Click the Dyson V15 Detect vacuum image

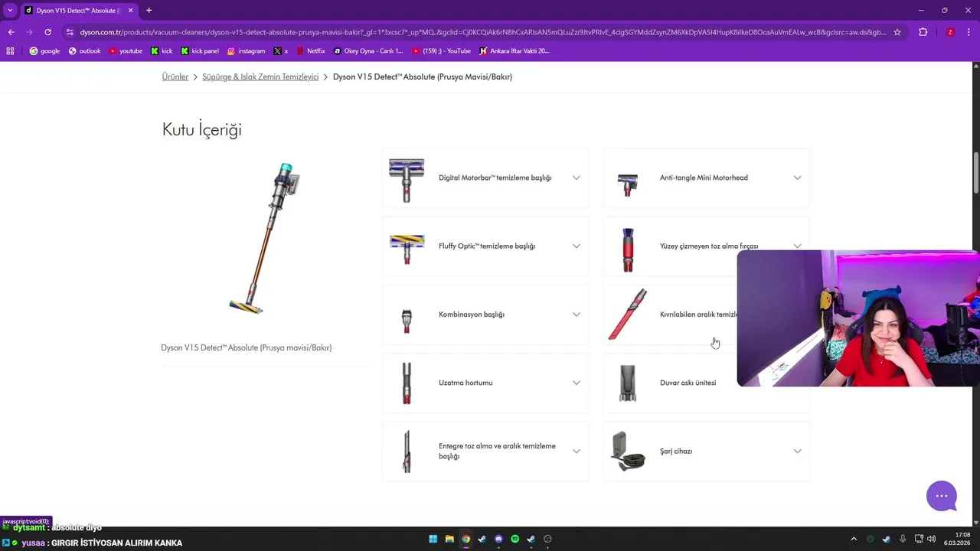coord(264,238)
